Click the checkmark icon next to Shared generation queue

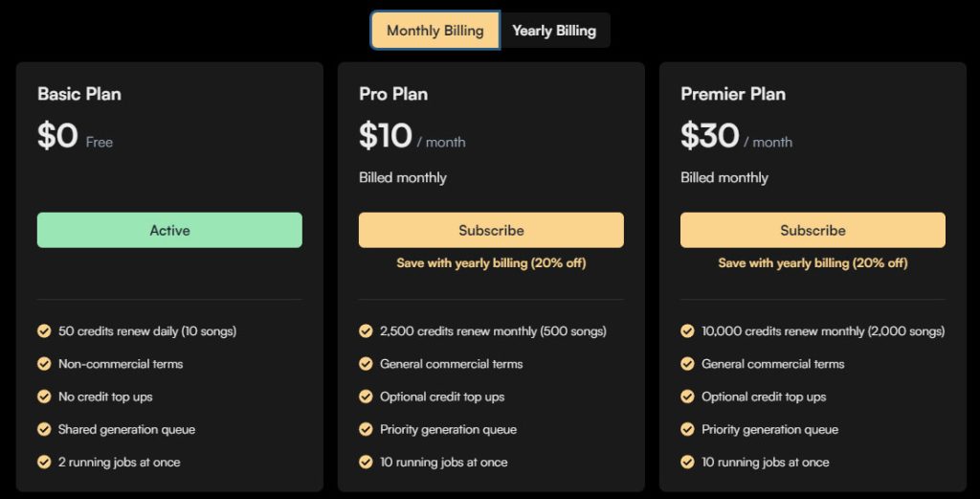44,429
